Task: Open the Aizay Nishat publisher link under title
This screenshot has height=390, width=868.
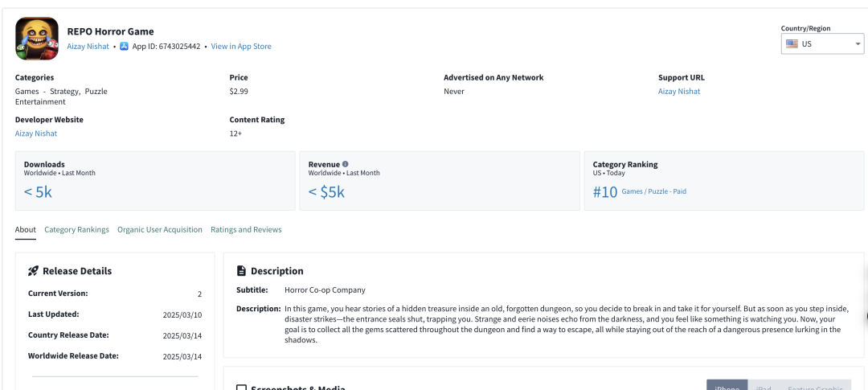Action: [88, 47]
